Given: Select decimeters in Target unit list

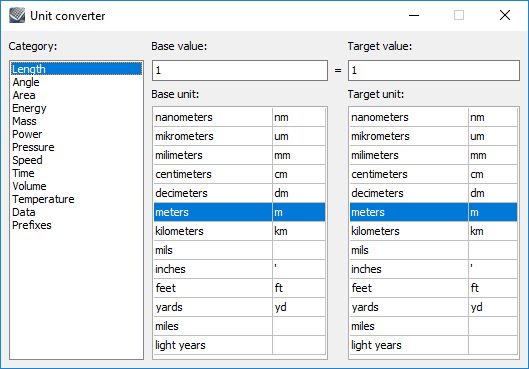Looking at the screenshot, I should point(434,193).
